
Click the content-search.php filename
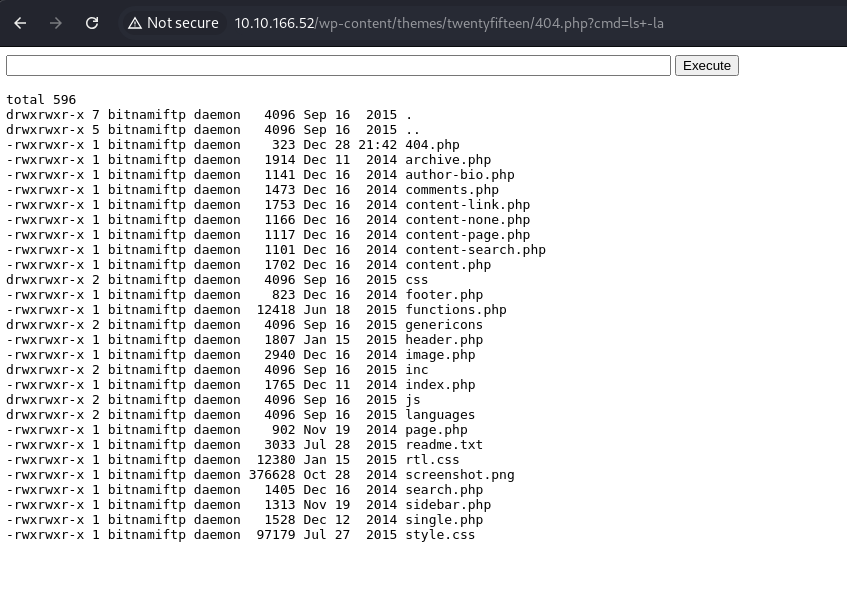[x=475, y=250]
